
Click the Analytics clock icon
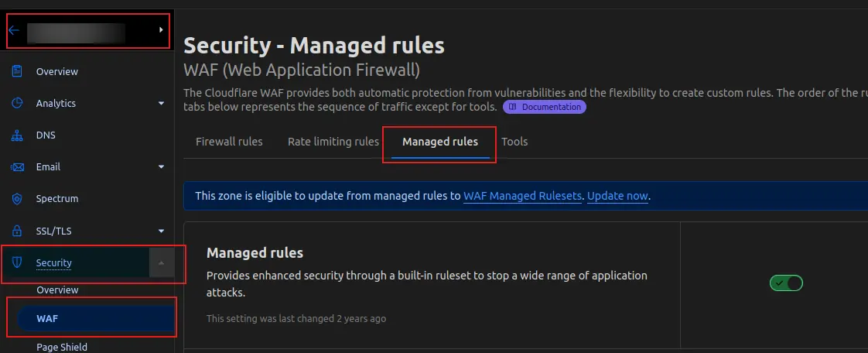17,103
